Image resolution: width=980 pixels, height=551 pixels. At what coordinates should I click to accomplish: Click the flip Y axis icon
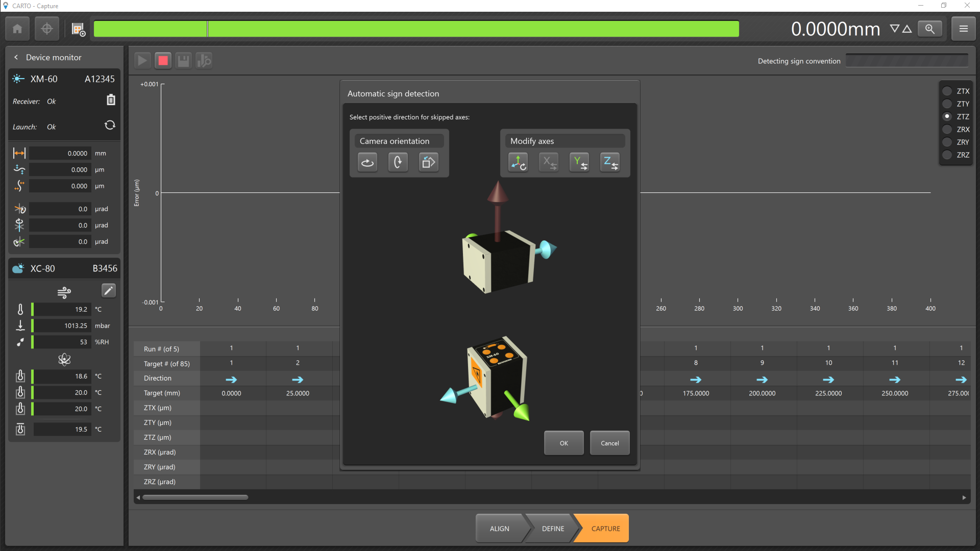pos(579,163)
